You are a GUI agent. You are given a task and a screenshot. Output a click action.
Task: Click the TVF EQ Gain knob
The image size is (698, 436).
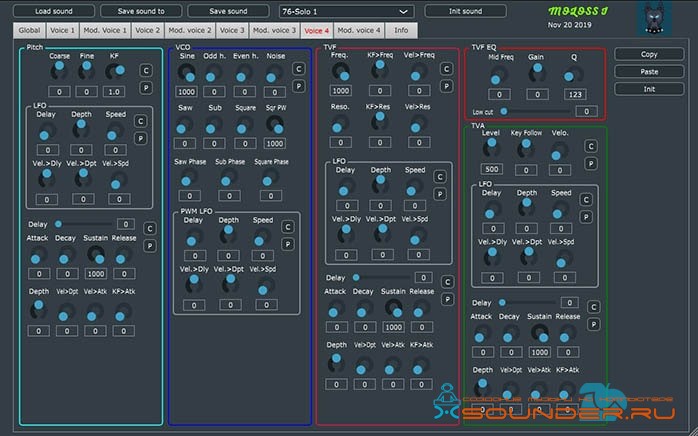tap(537, 73)
